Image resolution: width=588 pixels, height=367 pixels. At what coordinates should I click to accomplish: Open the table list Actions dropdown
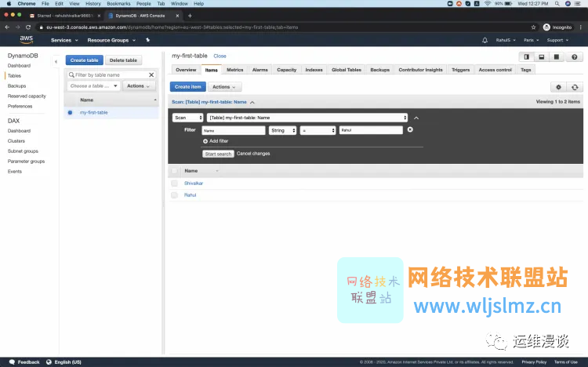(x=138, y=86)
